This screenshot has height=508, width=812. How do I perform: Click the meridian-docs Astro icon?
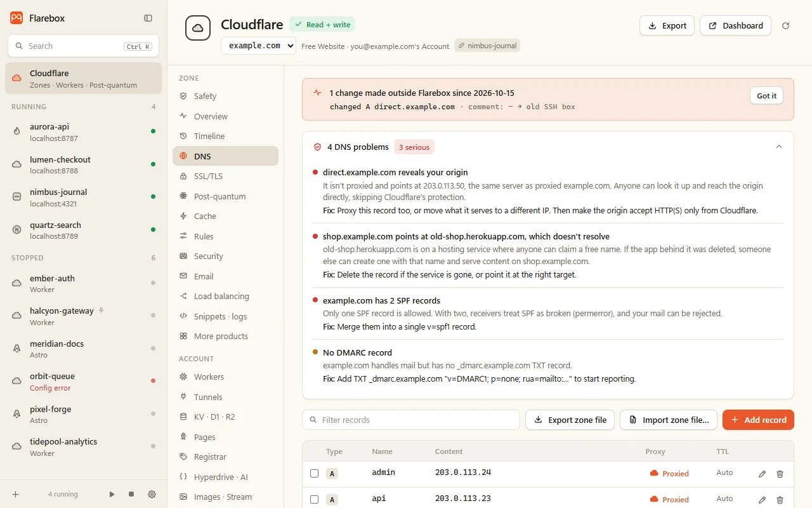pos(17,349)
